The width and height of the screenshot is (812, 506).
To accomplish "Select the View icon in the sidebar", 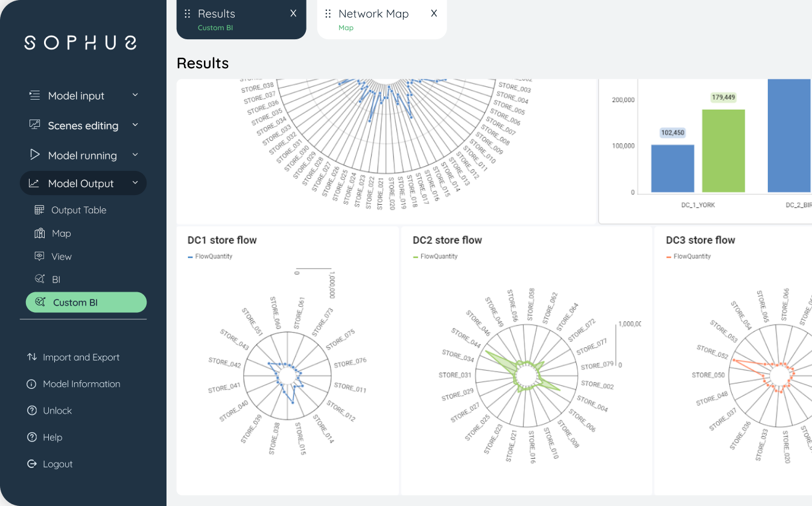I will click(40, 257).
